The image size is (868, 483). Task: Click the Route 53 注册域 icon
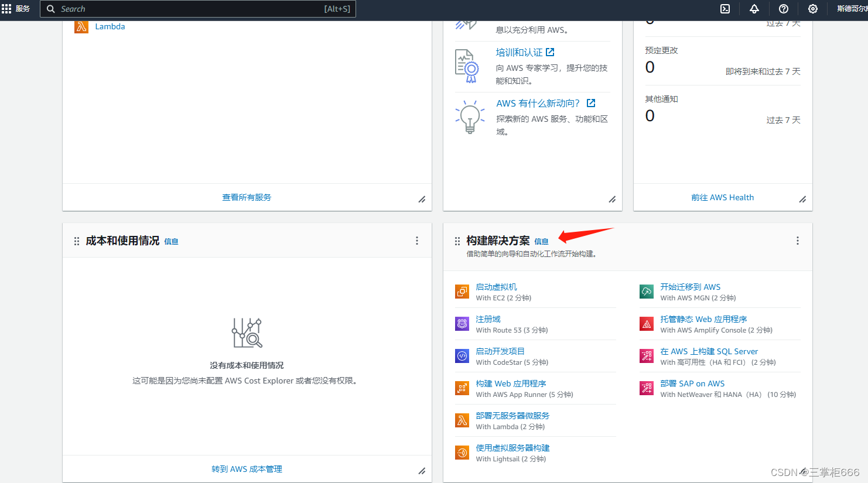462,324
